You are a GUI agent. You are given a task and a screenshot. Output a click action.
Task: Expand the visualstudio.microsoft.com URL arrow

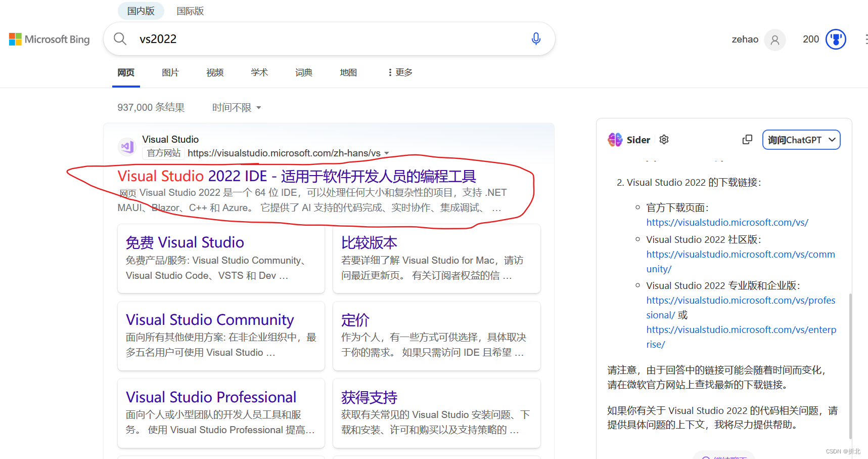click(387, 153)
